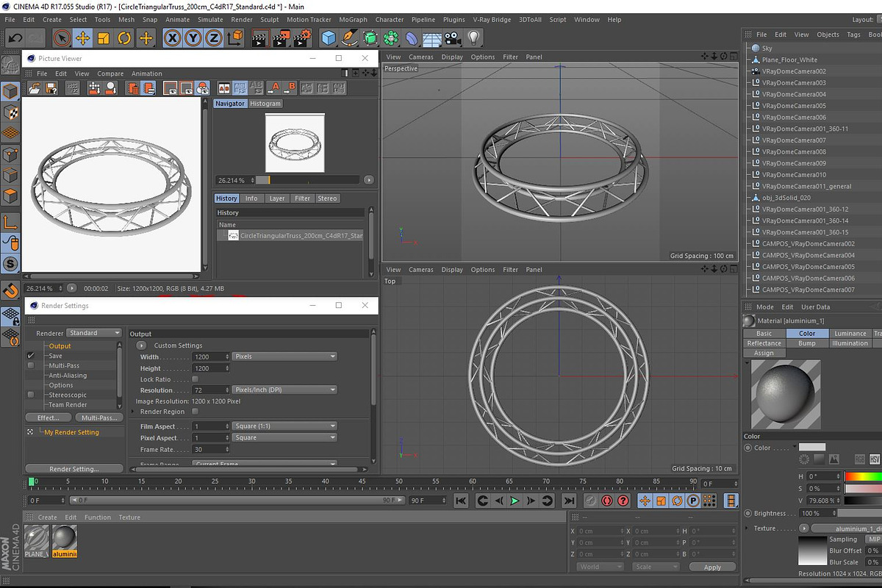The width and height of the screenshot is (882, 588).
Task: Click Output in render settings list
Action: click(60, 346)
